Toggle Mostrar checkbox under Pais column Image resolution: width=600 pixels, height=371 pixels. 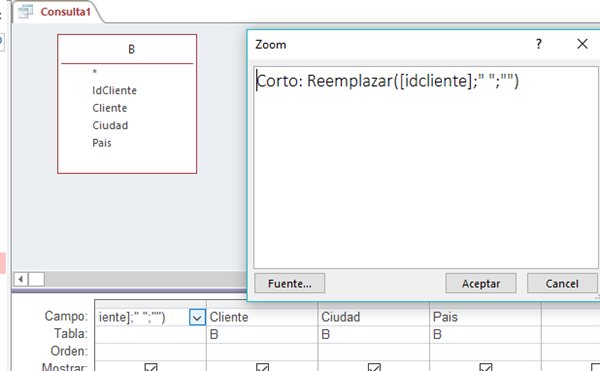tap(486, 368)
